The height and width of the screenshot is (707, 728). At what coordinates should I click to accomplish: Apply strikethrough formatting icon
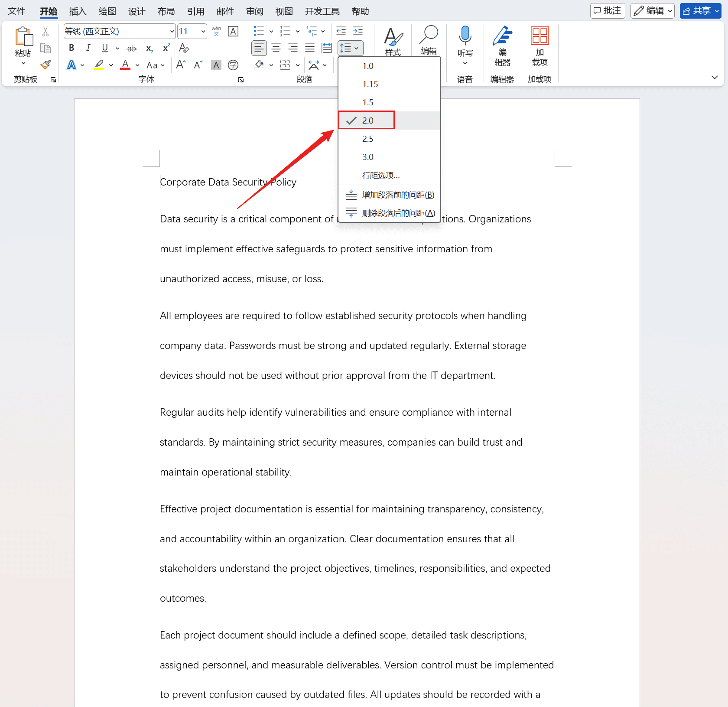click(131, 49)
